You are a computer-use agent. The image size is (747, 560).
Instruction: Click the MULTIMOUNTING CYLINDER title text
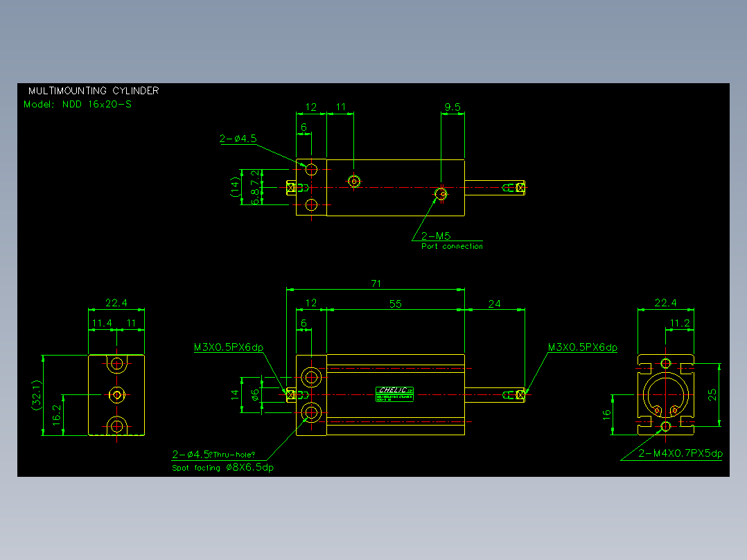[x=94, y=91]
